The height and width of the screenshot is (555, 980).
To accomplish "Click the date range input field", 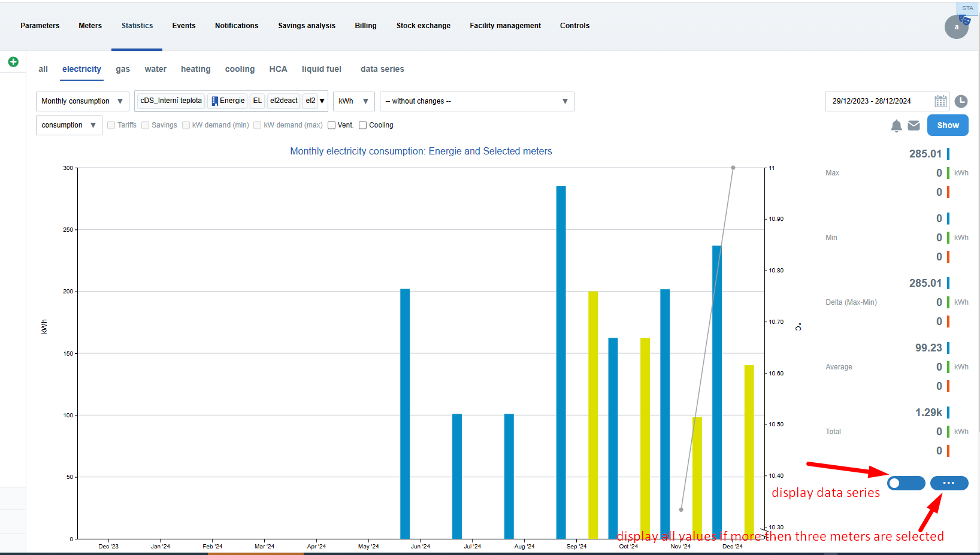I will [878, 101].
